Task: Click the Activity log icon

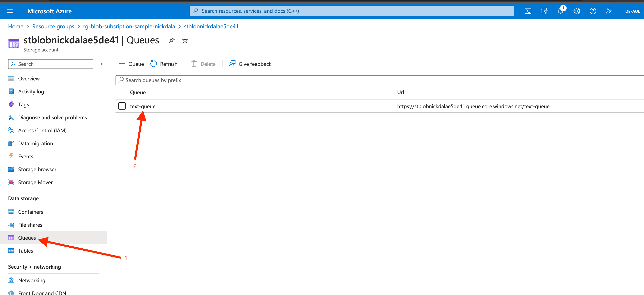Action: (11, 92)
